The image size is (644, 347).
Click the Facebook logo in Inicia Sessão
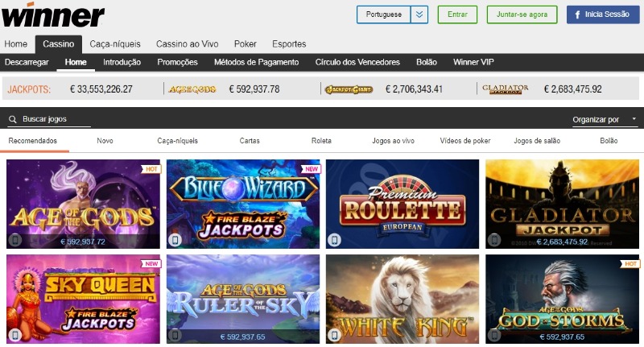577,14
